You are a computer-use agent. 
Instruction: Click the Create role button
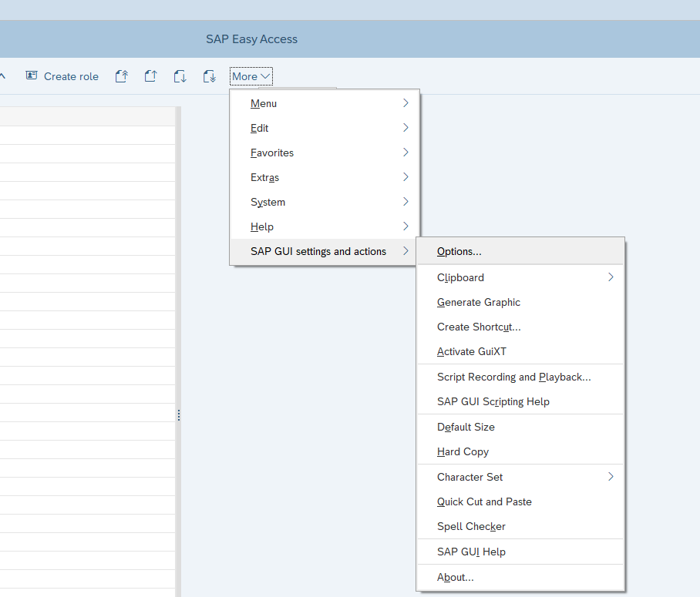pyautogui.click(x=62, y=76)
